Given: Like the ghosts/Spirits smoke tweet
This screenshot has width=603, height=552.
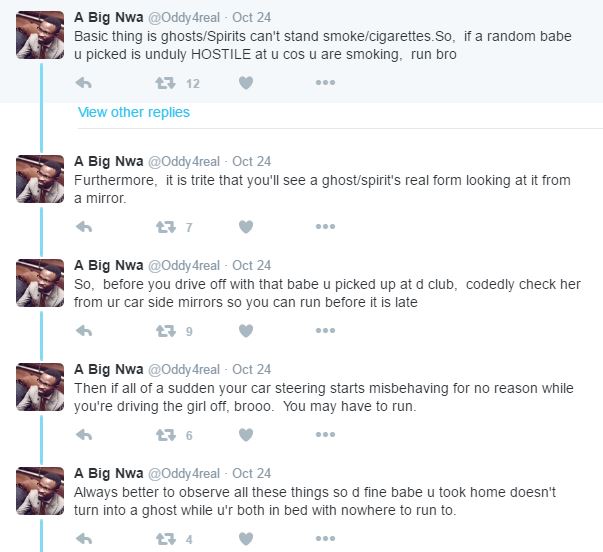Looking at the screenshot, I should [245, 83].
